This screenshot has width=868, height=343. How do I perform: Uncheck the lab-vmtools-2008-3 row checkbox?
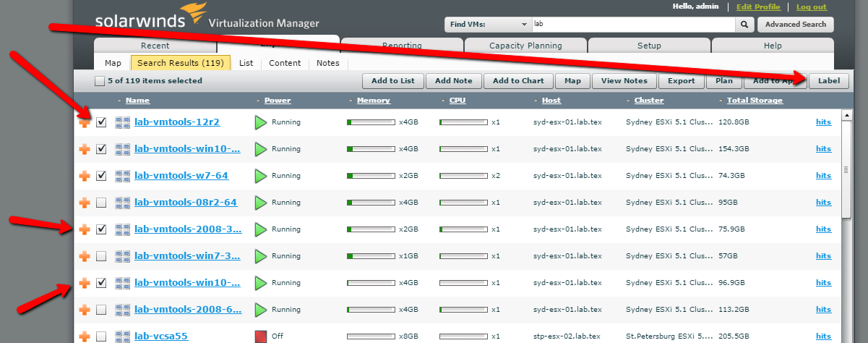[101, 229]
